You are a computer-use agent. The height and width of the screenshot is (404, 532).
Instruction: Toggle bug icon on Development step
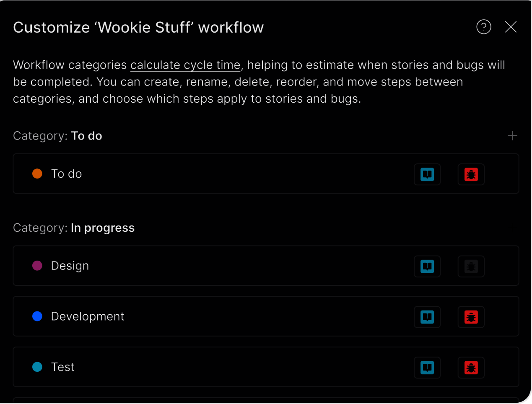coord(471,317)
